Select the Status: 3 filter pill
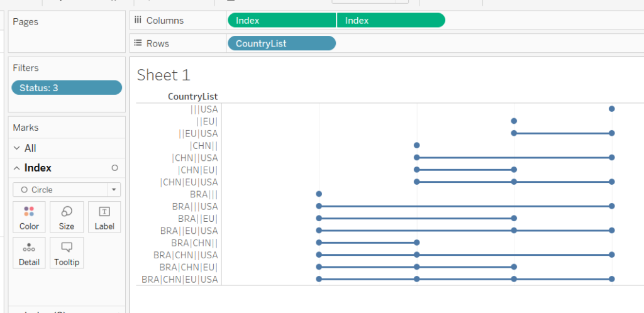Image resolution: width=644 pixels, height=313 pixels. [67, 88]
